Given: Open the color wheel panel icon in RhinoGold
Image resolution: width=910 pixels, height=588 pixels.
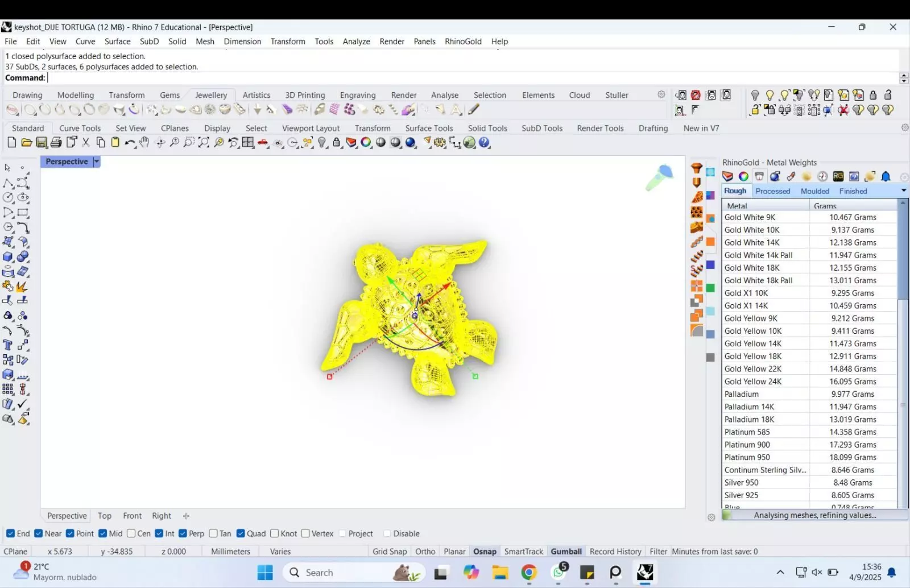Looking at the screenshot, I should (743, 176).
